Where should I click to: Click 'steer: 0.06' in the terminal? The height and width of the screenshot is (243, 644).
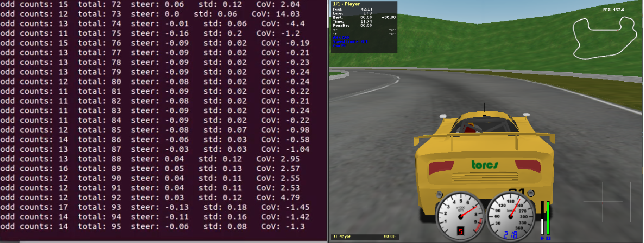[x=157, y=5]
